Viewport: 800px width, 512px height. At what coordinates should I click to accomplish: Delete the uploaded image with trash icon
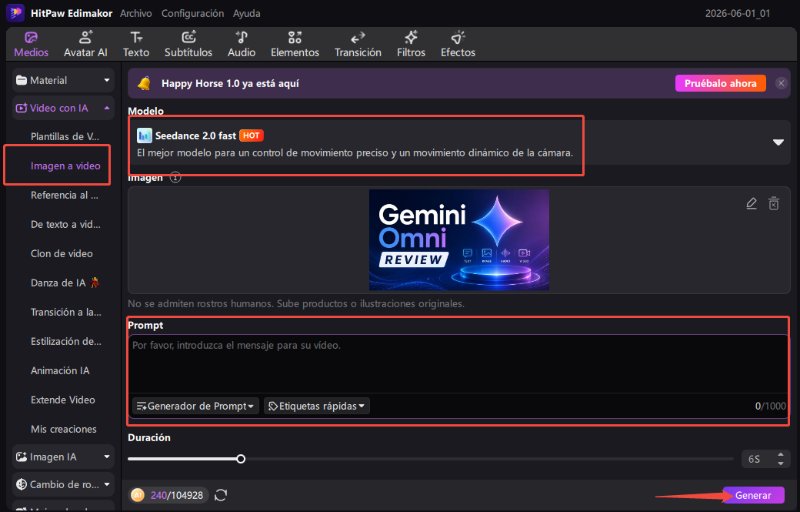tap(774, 203)
